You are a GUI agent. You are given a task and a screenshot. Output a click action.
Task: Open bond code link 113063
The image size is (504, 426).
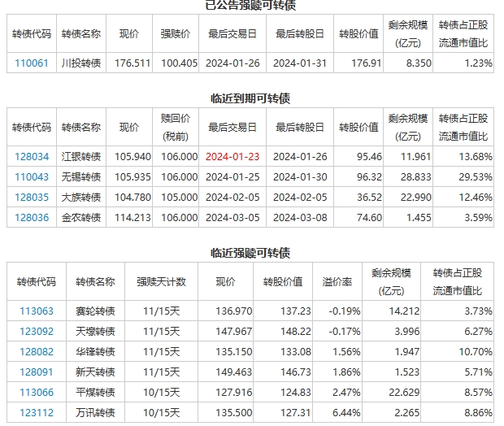coord(37,311)
